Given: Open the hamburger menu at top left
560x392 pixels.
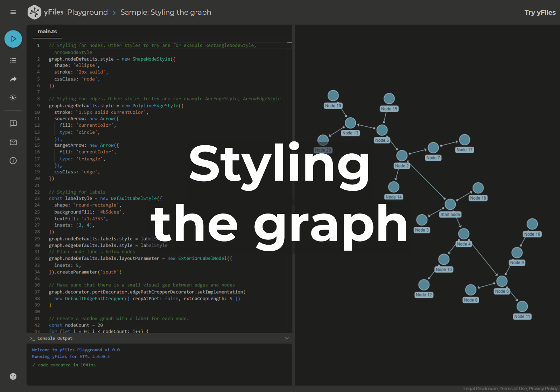Looking at the screenshot, I should (13, 12).
